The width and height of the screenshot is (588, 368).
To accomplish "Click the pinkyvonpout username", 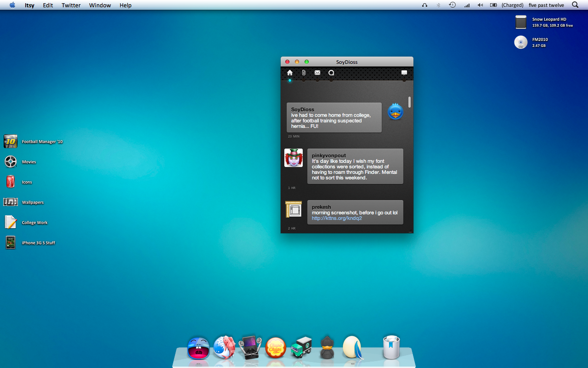I will click(x=329, y=155).
